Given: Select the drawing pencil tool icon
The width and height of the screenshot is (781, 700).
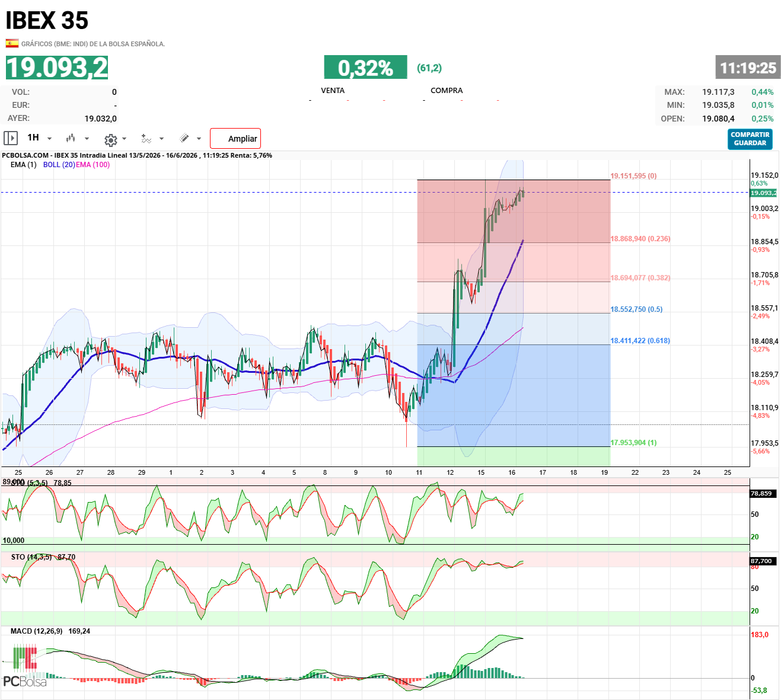Looking at the screenshot, I should [184, 138].
